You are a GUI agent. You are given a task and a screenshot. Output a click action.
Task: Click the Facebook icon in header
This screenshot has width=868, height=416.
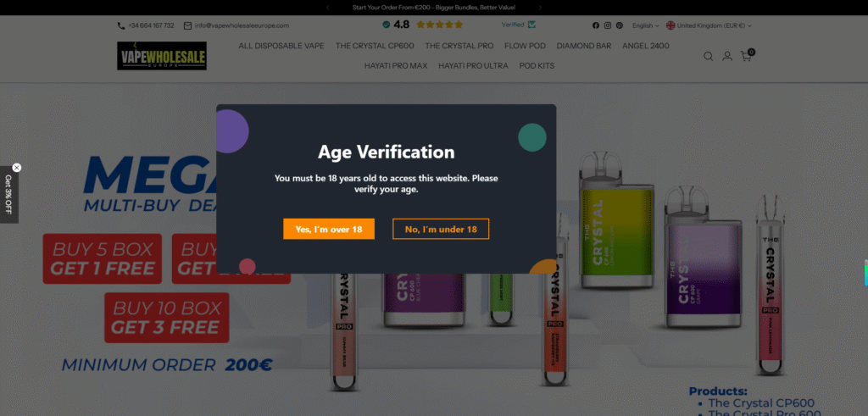pos(595,25)
